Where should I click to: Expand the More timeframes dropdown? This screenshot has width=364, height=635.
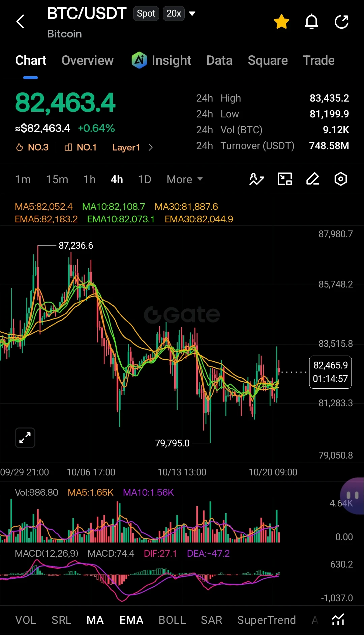coord(185,179)
